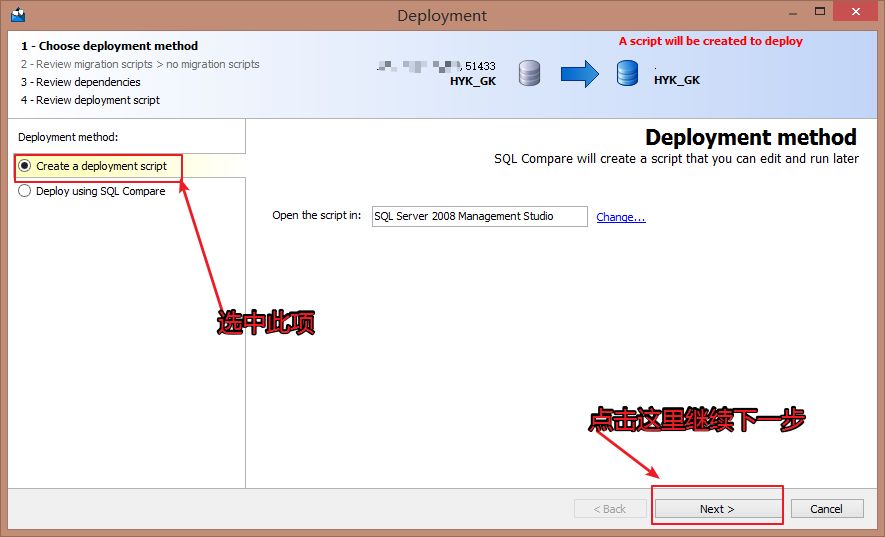This screenshot has width=885, height=537.
Task: Click the 'Deployment method:' panel label
Action: (x=68, y=137)
